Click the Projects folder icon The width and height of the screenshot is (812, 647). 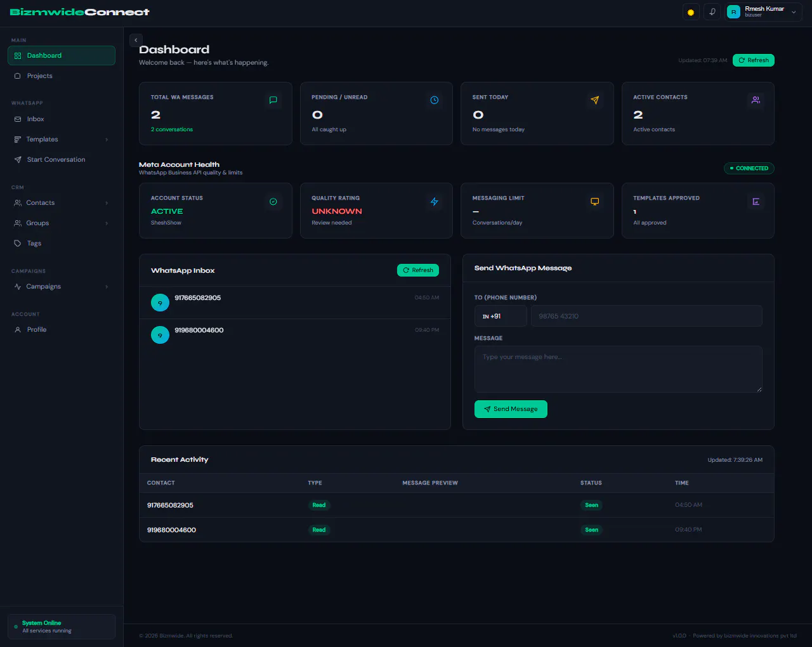click(x=18, y=76)
